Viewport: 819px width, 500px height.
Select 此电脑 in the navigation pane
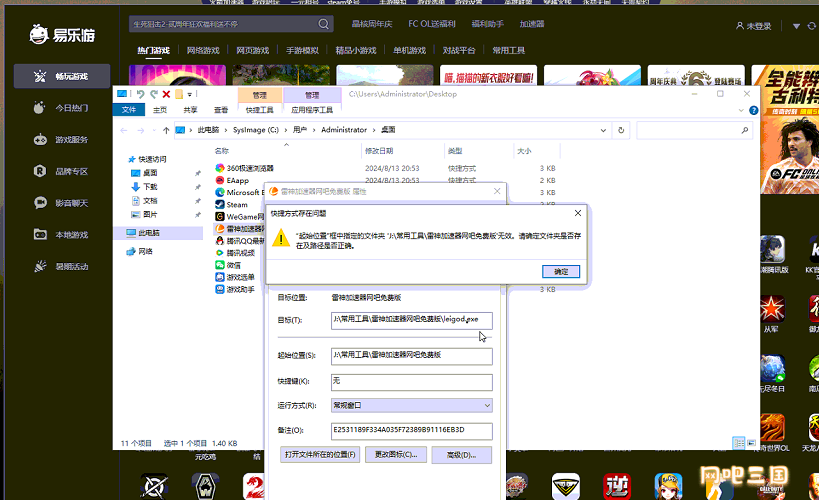pos(149,233)
